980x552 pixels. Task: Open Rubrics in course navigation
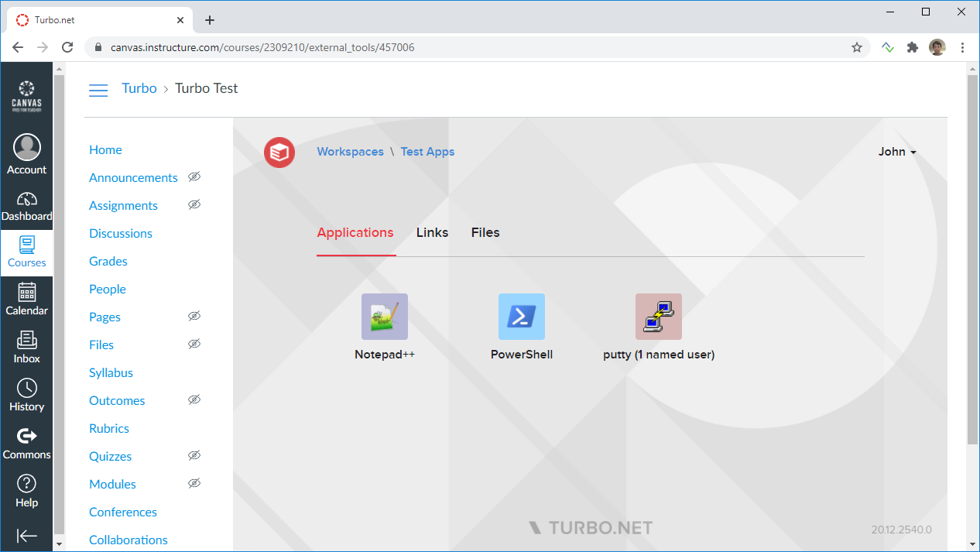[x=109, y=429]
